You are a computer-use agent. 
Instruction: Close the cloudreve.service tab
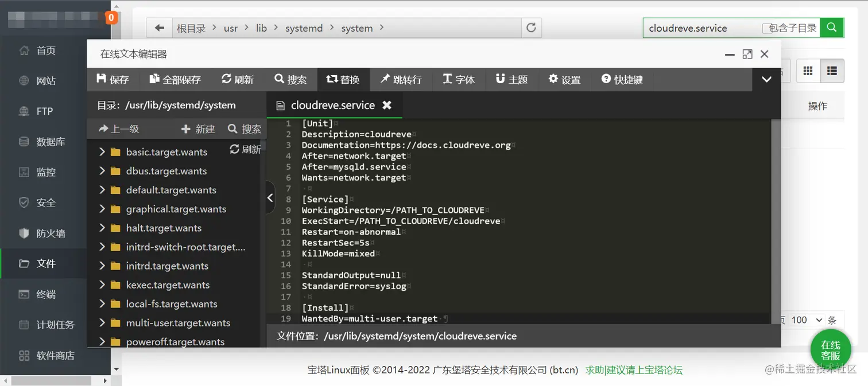tap(387, 105)
